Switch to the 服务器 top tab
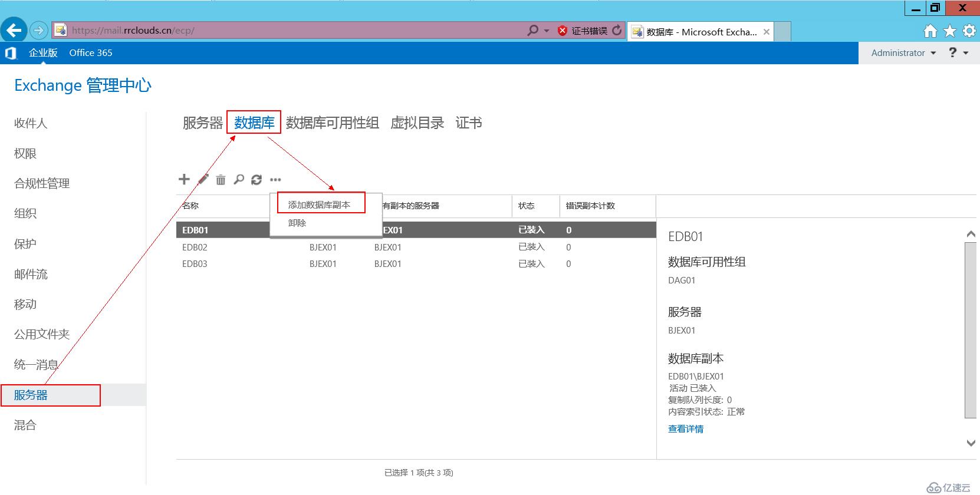980x495 pixels. 203,123
